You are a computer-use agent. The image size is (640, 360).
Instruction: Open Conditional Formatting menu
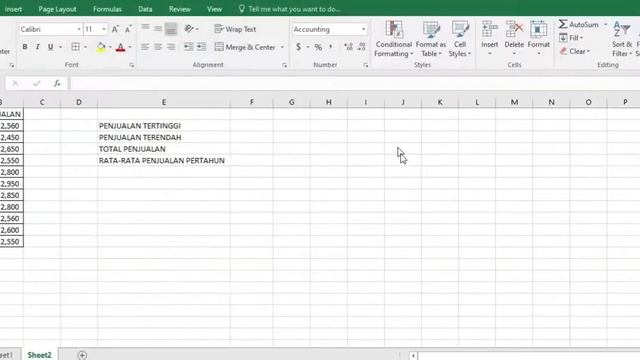393,39
